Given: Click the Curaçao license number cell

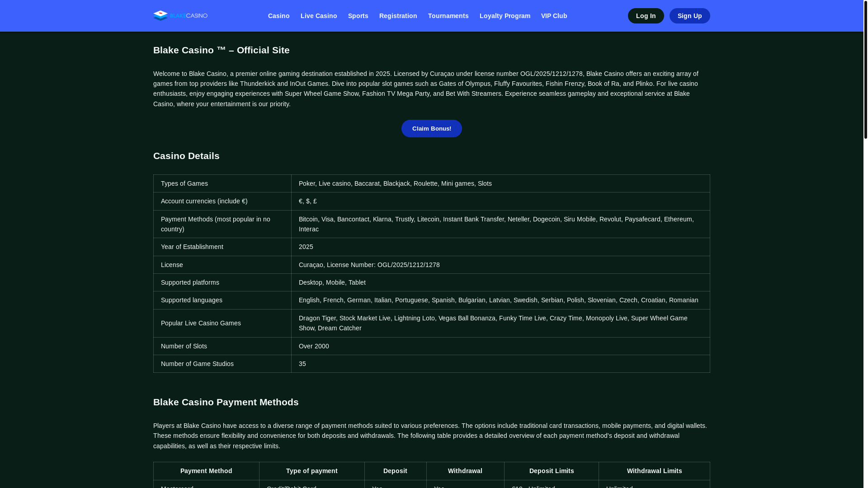Looking at the screenshot, I should point(500,265).
